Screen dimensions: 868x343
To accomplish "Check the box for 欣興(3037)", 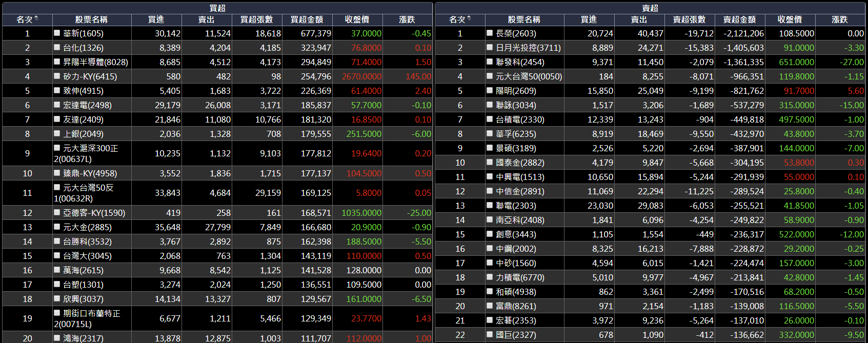I will (57, 298).
